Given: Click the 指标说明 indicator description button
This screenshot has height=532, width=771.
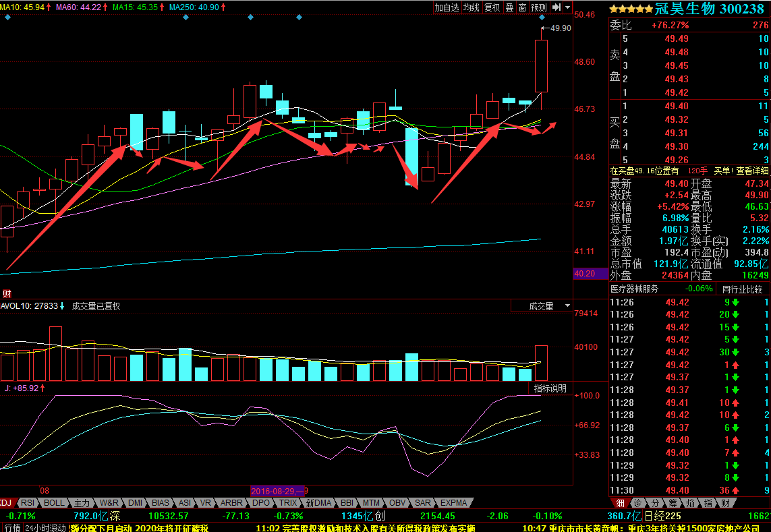Looking at the screenshot, I should (550, 388).
